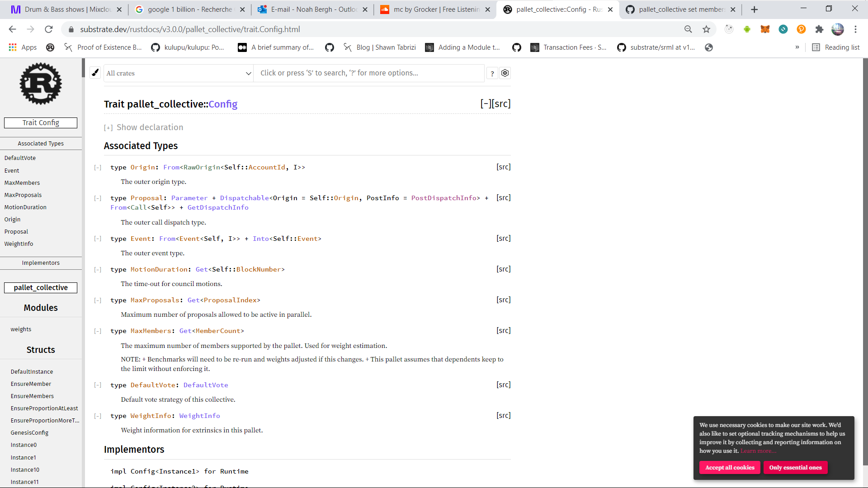Show more bookmarks chevron
The height and width of the screenshot is (488, 868).
pyautogui.click(x=797, y=47)
